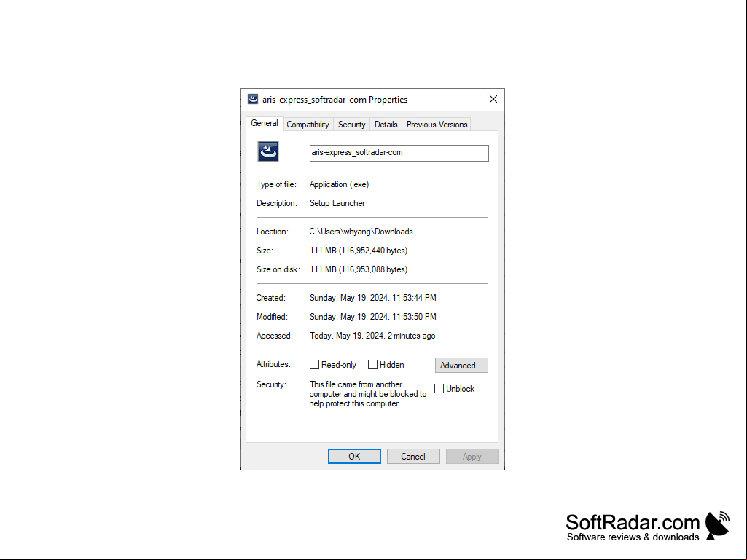Click the security warning message text

tap(368, 394)
